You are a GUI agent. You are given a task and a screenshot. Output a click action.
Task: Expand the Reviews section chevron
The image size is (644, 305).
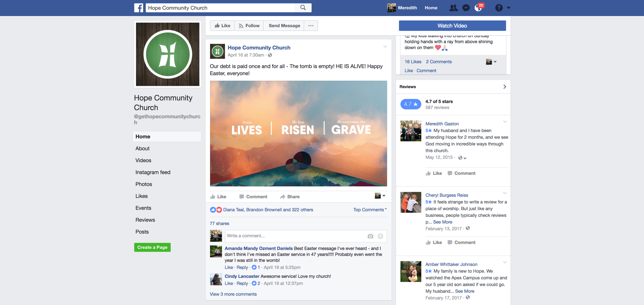pyautogui.click(x=505, y=87)
